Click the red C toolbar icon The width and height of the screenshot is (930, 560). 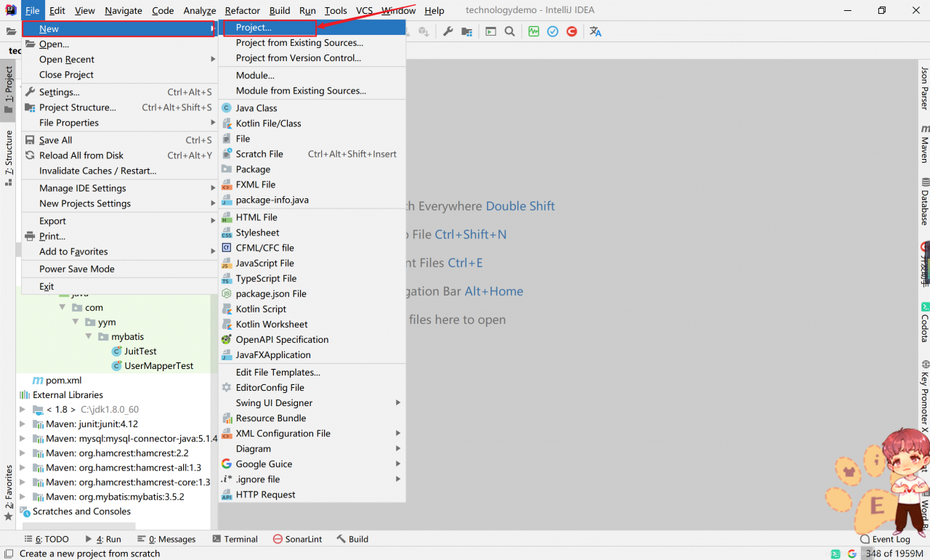pos(572,31)
